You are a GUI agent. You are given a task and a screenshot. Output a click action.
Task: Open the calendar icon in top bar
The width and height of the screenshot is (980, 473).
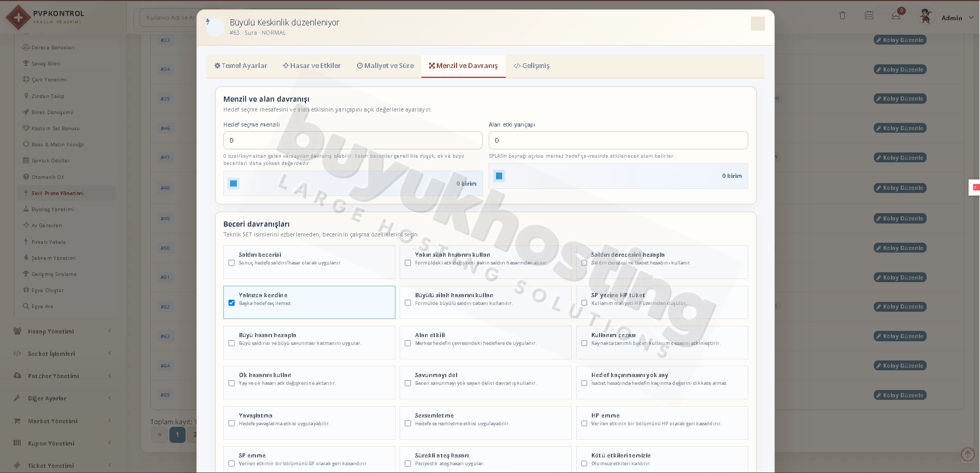point(869,16)
